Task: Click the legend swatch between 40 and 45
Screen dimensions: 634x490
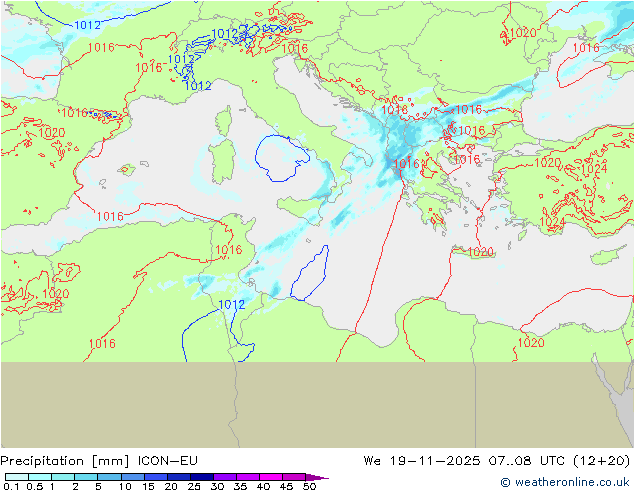Action: [x=271, y=477]
